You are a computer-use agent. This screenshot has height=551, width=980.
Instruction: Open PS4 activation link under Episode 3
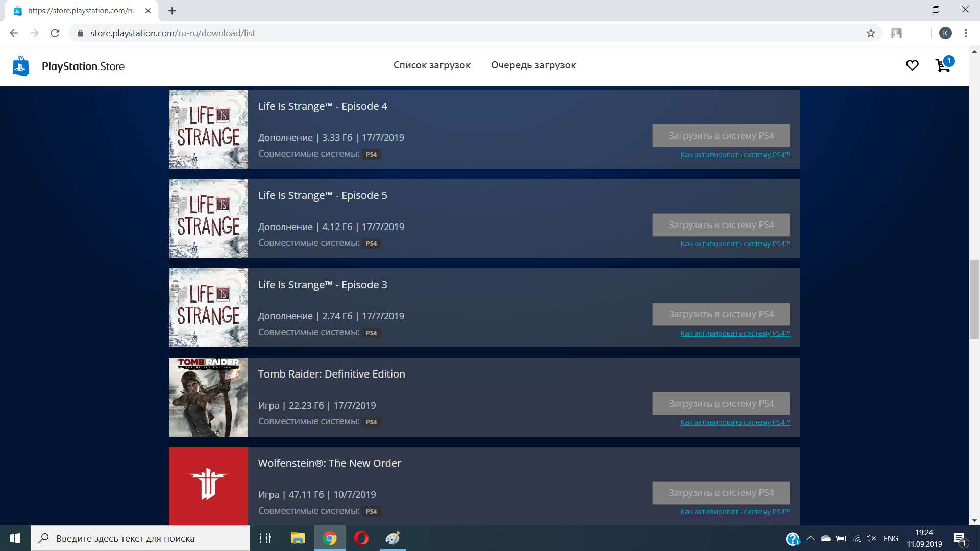[735, 333]
